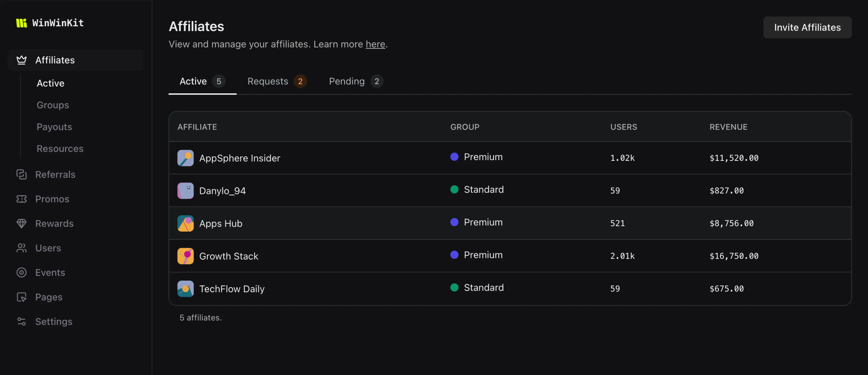Image resolution: width=868 pixels, height=375 pixels.
Task: Open Promos using its ticket icon
Action: click(x=22, y=199)
